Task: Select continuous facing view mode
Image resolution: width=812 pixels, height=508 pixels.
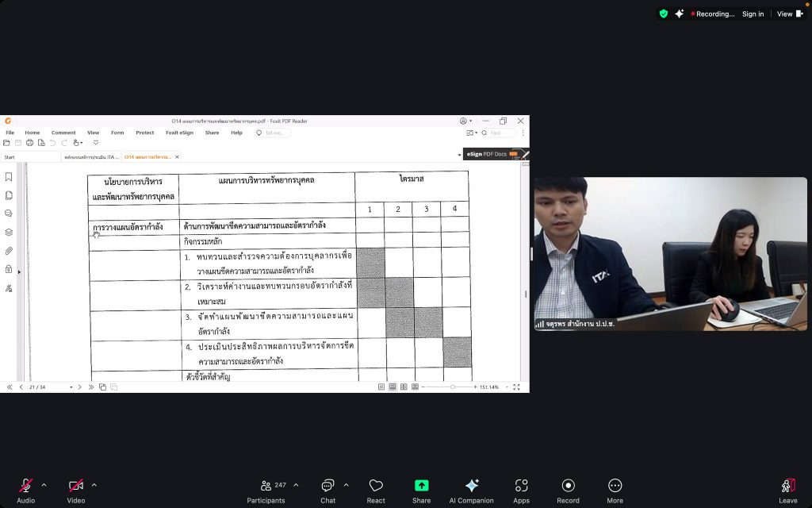Action: (415, 387)
